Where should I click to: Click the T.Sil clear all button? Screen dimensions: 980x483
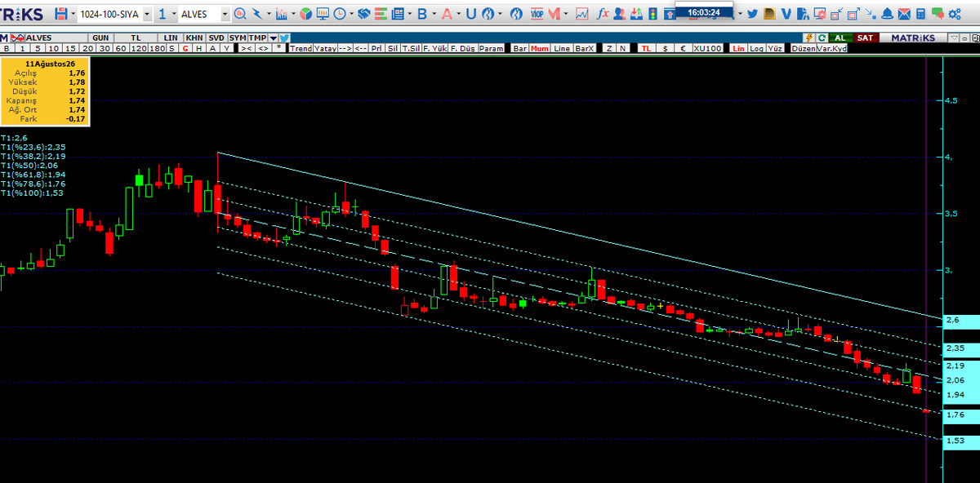click(411, 48)
